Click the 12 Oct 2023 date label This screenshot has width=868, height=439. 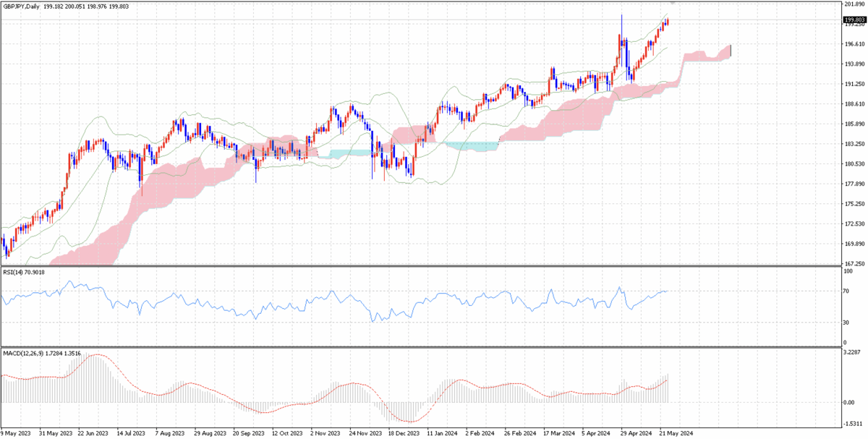pyautogui.click(x=288, y=434)
